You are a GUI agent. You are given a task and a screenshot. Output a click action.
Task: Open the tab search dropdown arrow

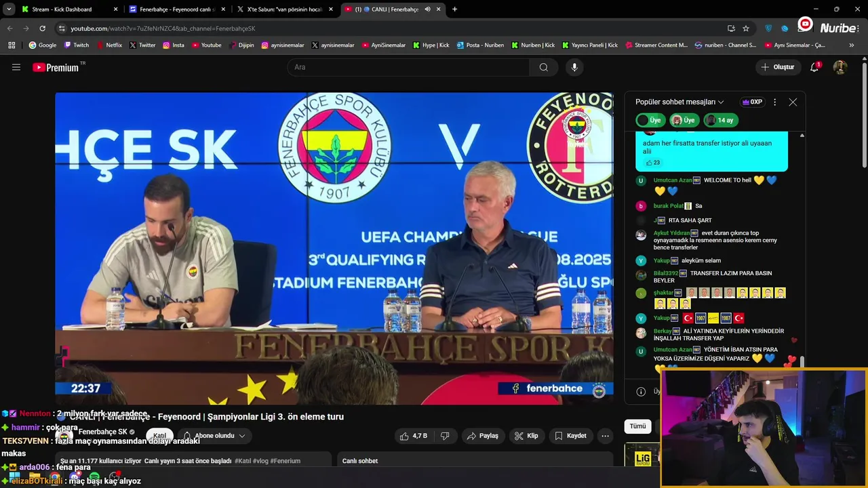(x=9, y=9)
